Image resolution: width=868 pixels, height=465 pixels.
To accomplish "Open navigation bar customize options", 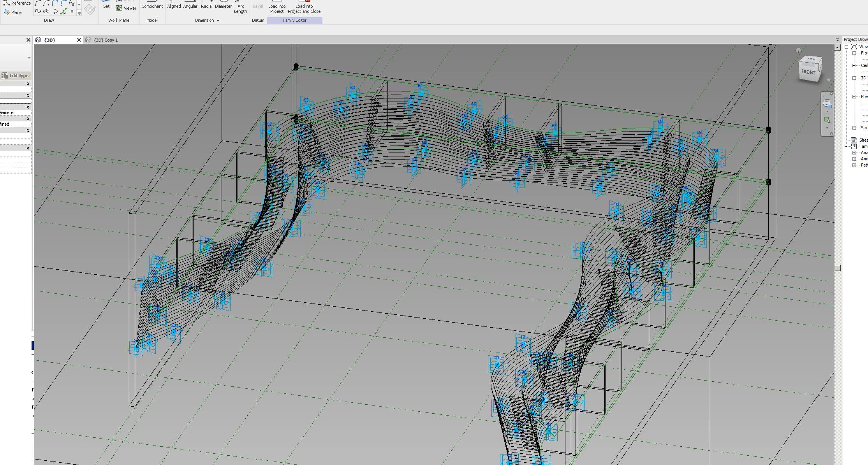I will coord(831,133).
